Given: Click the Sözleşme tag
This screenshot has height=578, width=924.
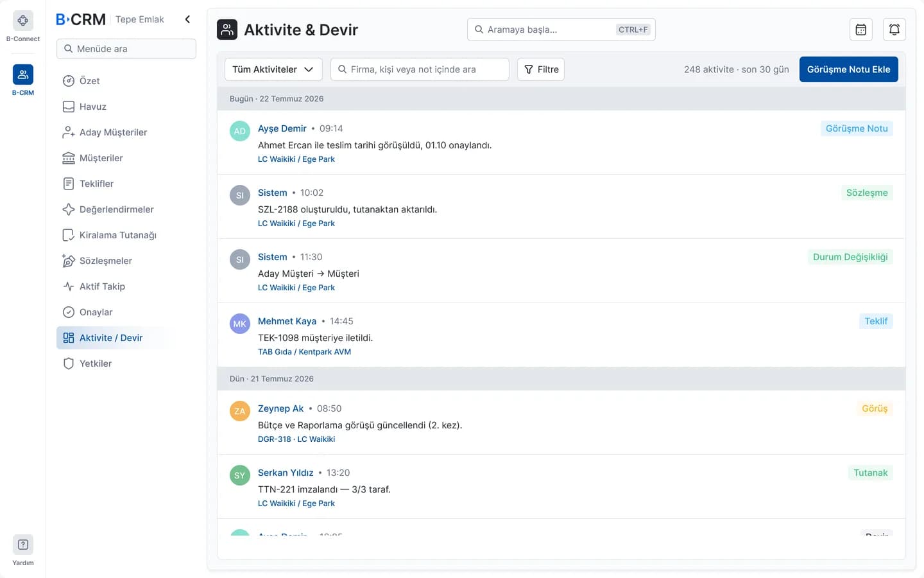Looking at the screenshot, I should (x=867, y=193).
